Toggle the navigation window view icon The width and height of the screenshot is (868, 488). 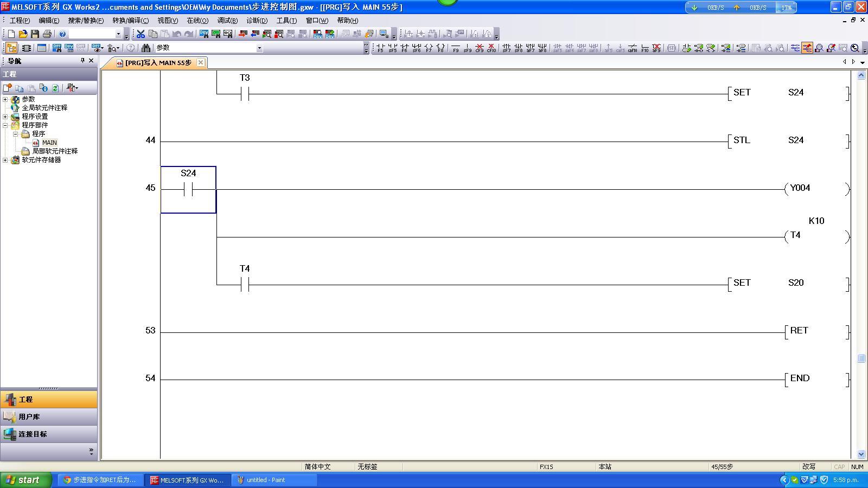point(11,48)
